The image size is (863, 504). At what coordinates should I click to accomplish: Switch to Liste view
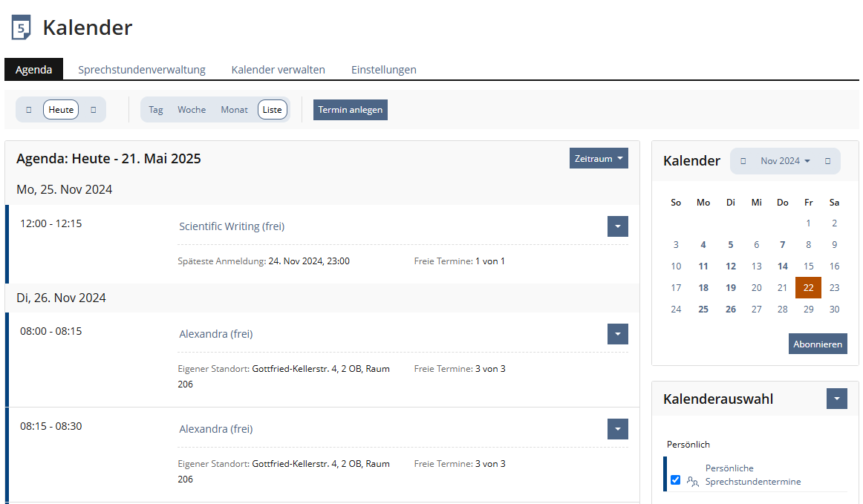point(273,110)
